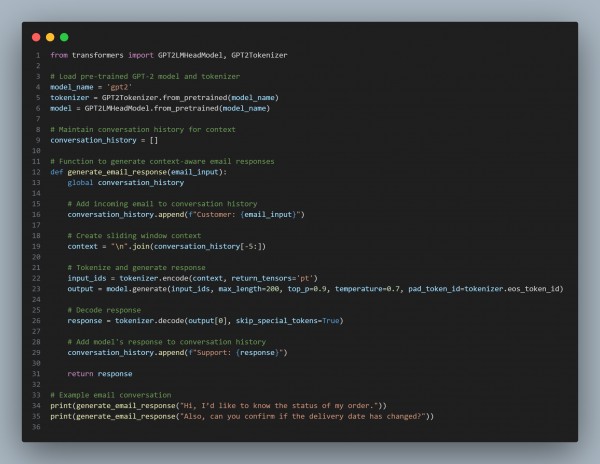Click comment '# Load pre-trained GPT-2 model and tokenizer'

[145, 76]
